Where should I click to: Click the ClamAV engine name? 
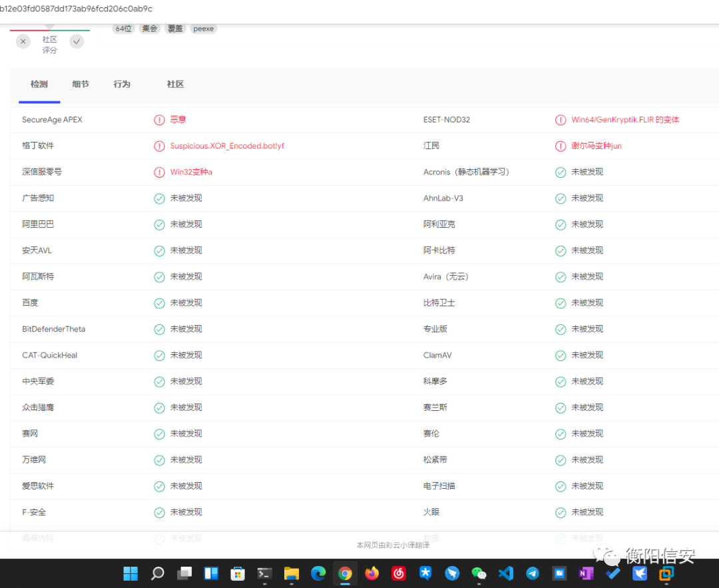437,355
